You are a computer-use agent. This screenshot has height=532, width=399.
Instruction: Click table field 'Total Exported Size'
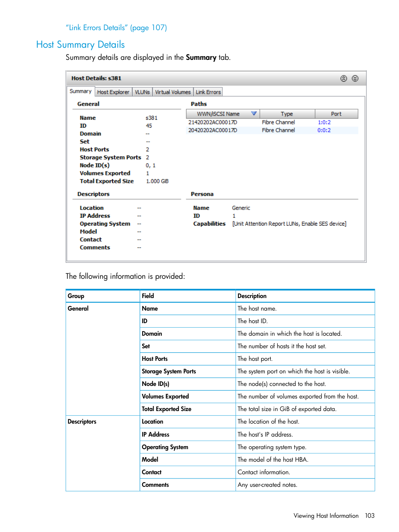click(188, 409)
